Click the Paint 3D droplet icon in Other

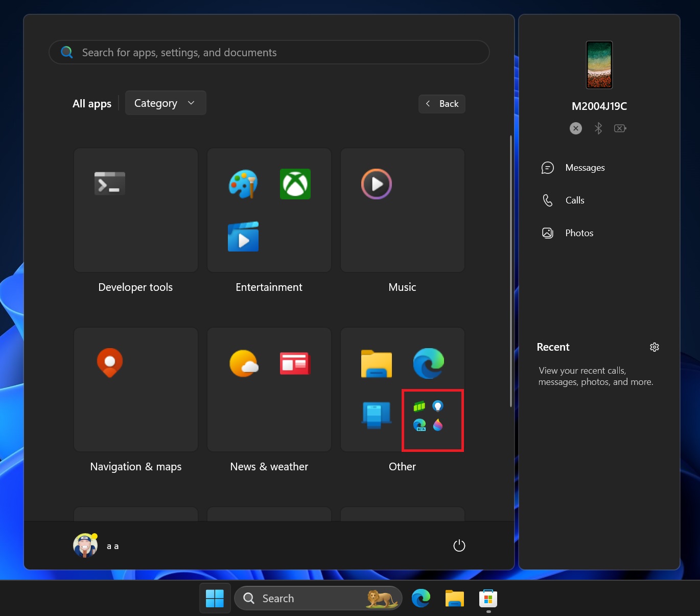(438, 425)
